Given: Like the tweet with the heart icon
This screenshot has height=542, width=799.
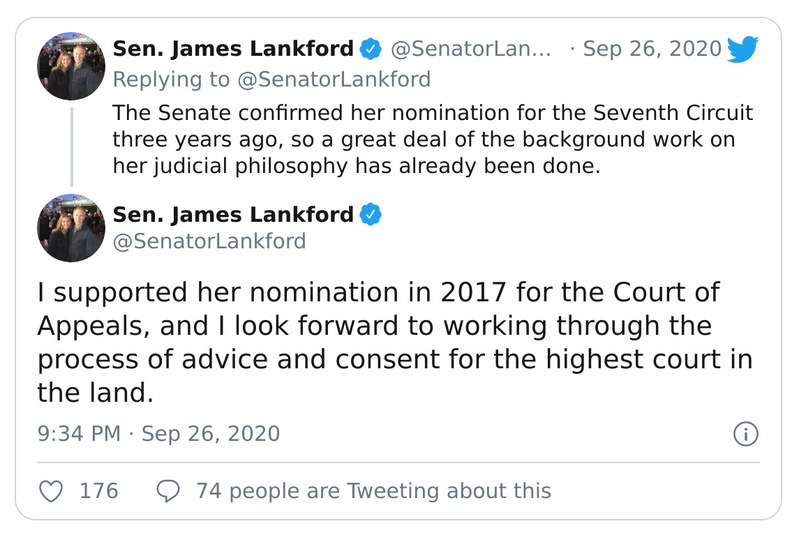Looking at the screenshot, I should 50,490.
